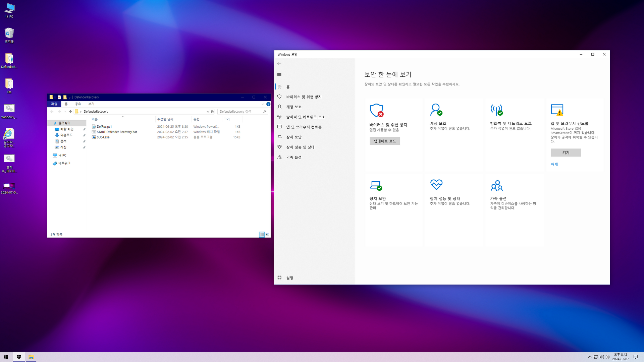The height and width of the screenshot is (362, 644).
Task: Open Account protection tile icon
Action: click(436, 110)
